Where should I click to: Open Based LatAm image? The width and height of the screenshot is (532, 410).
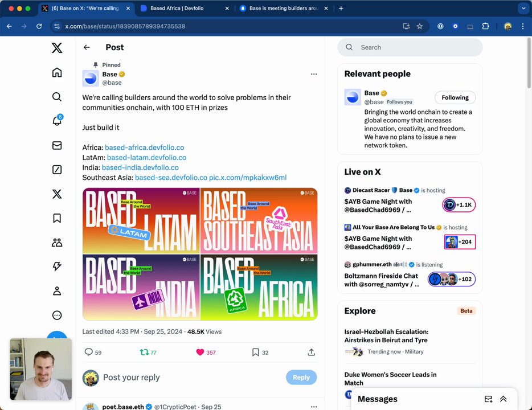pos(141,220)
